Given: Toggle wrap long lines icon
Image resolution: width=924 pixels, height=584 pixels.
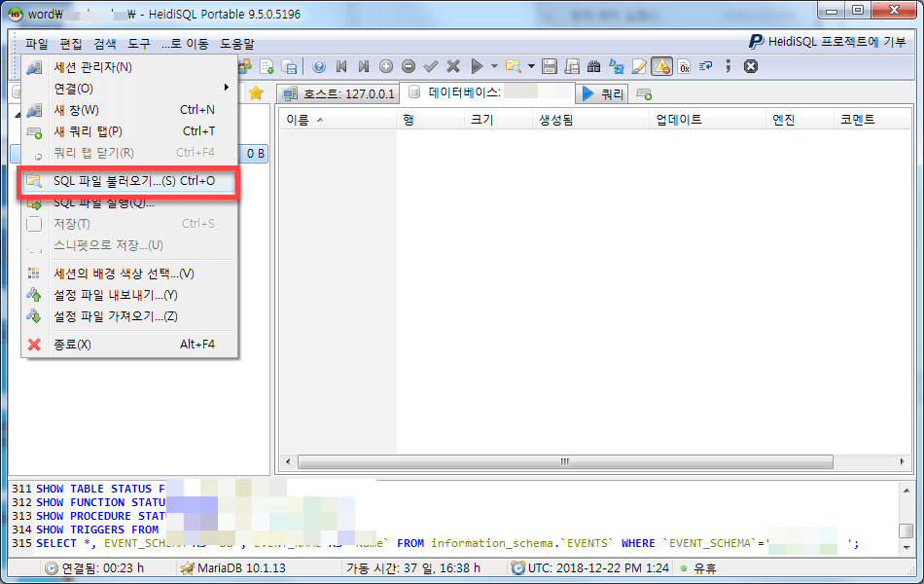Looking at the screenshot, I should [706, 66].
